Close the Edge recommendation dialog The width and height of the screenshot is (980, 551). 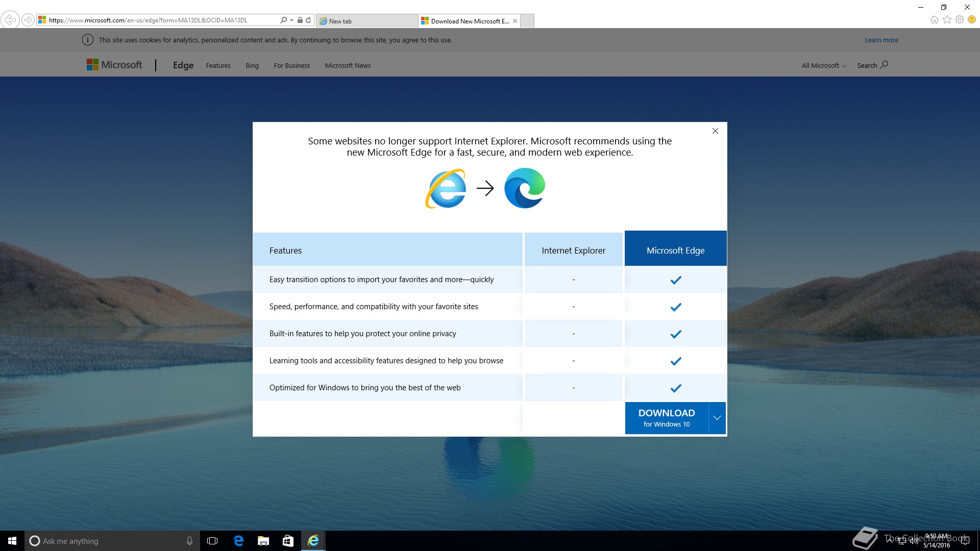click(x=715, y=131)
